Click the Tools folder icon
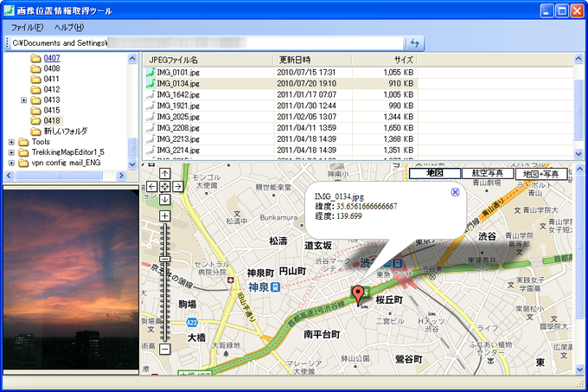This screenshot has height=392, width=588. [x=23, y=142]
